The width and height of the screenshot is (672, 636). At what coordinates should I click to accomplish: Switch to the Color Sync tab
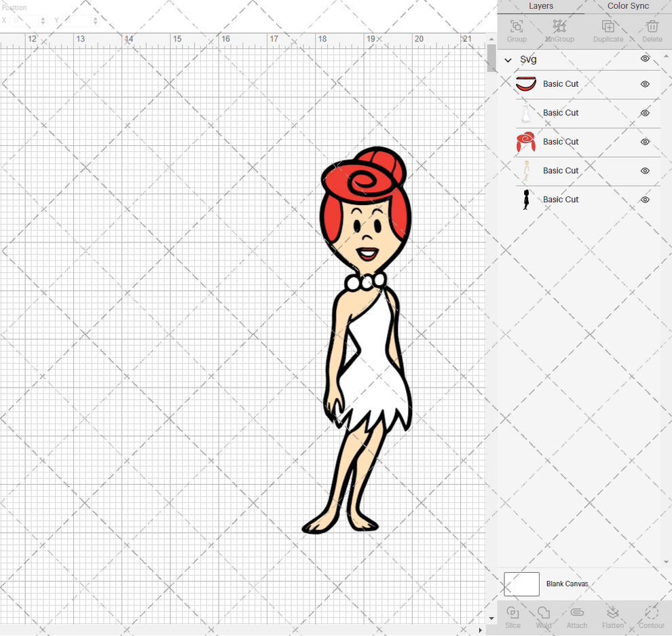point(628,6)
